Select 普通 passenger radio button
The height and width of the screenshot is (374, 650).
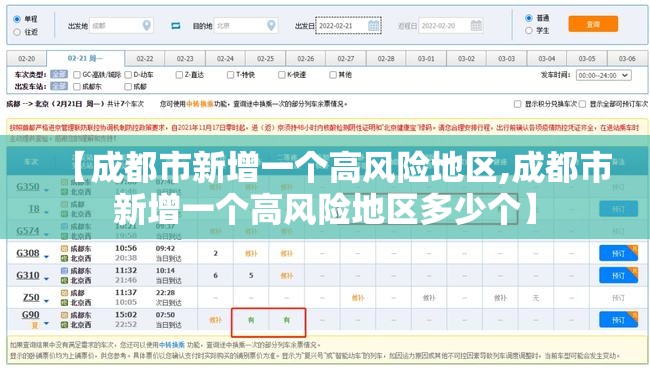(x=529, y=18)
